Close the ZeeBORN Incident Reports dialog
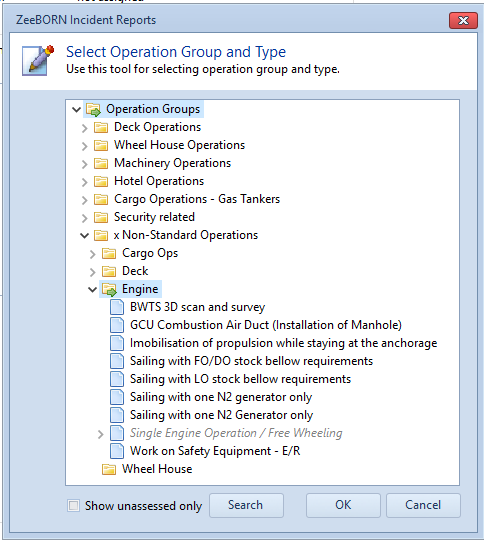 coord(463,21)
